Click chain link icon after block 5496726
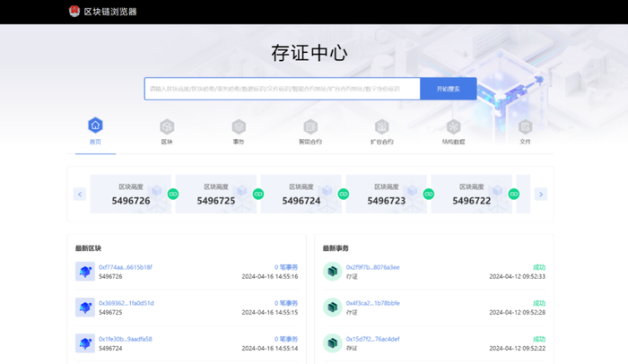628x364 pixels. pos(173,195)
